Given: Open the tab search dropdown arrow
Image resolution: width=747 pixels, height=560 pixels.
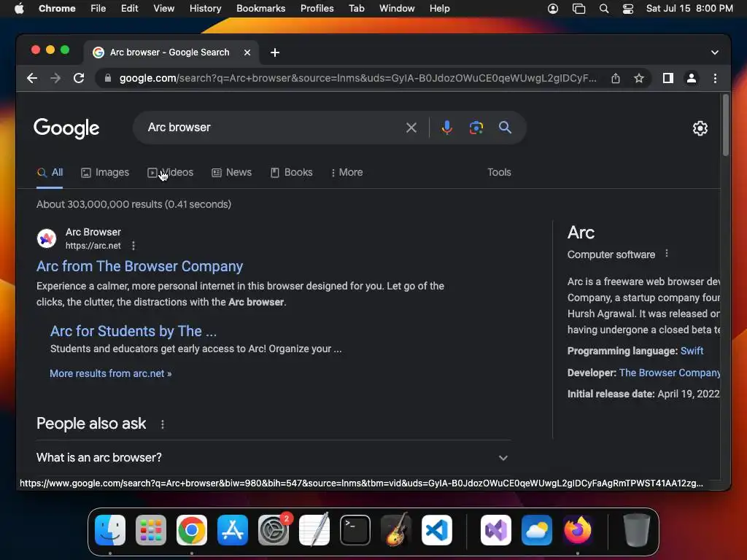Looking at the screenshot, I should pos(715,52).
